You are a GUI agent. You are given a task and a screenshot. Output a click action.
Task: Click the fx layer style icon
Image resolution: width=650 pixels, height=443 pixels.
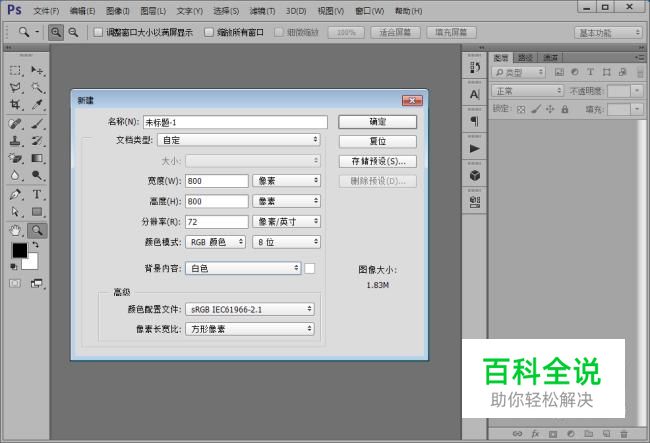[535, 434]
